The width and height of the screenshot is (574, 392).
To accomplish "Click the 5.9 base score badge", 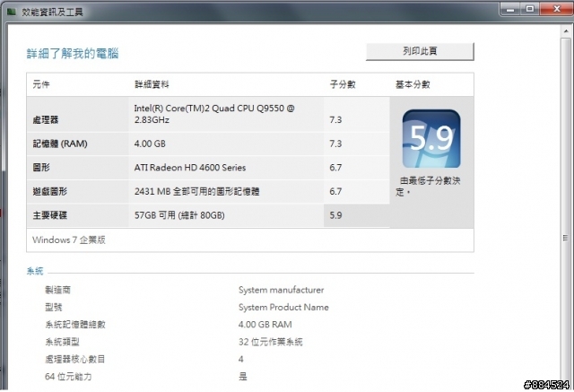I will (431, 139).
